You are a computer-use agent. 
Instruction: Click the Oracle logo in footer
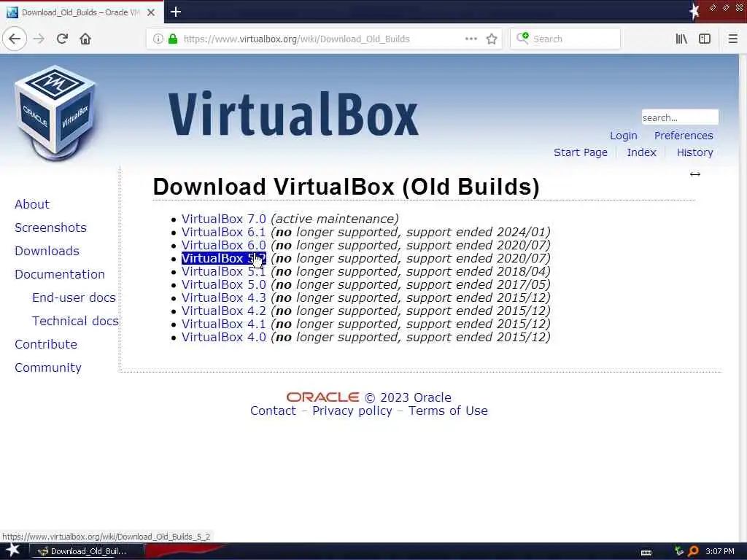(x=322, y=397)
